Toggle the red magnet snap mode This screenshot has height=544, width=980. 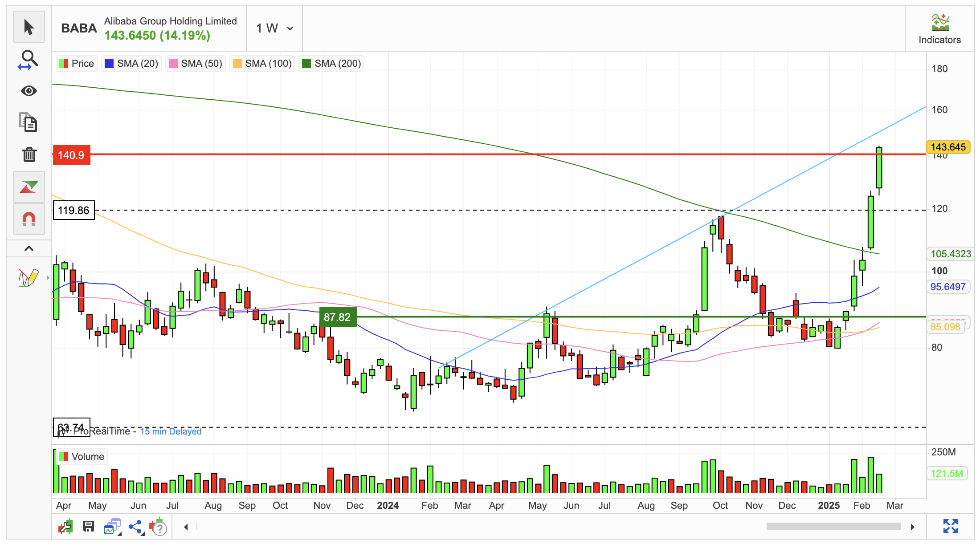tap(29, 219)
